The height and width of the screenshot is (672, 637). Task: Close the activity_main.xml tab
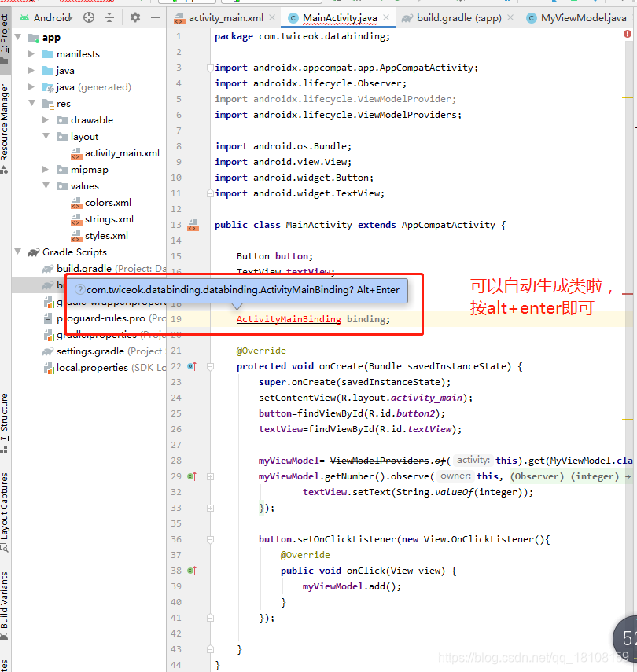[x=272, y=17]
